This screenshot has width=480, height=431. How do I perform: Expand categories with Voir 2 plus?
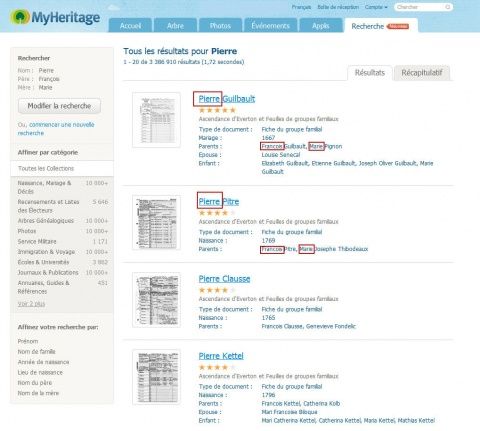point(31,304)
